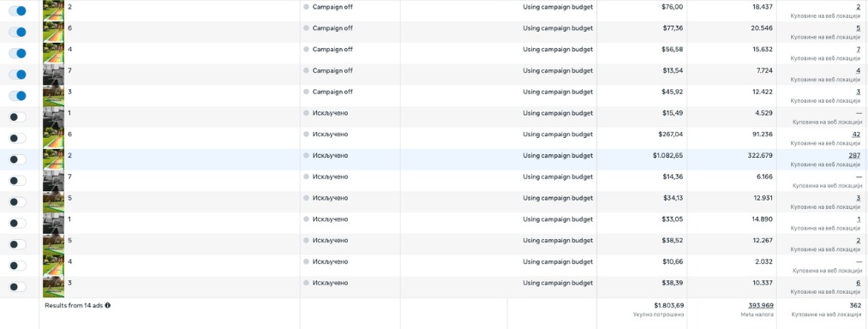Turn on the toggle for the $34,13 ad
The width and height of the screenshot is (868, 329).
[x=17, y=201]
